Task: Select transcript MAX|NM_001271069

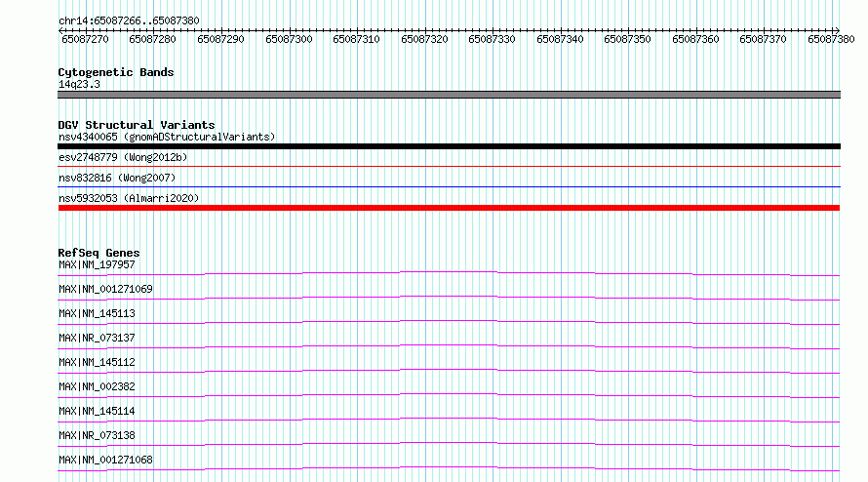Action: (x=105, y=289)
